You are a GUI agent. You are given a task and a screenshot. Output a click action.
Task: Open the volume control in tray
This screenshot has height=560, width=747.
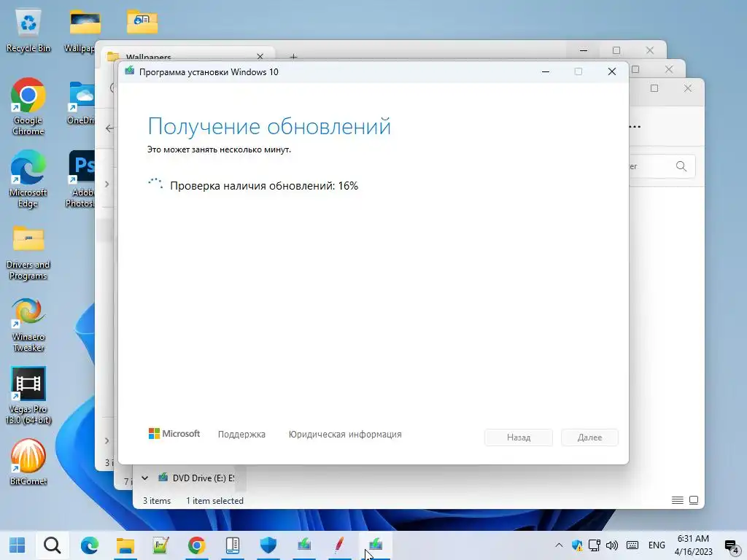click(612, 545)
